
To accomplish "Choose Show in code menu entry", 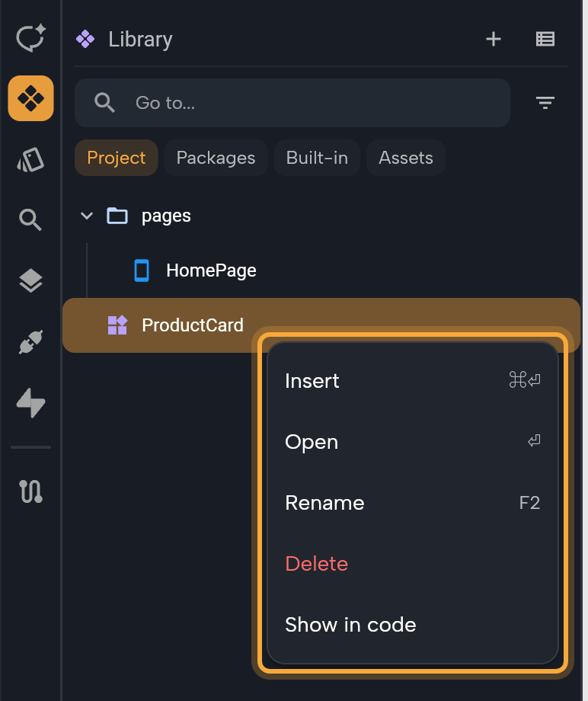I will tap(412, 625).
